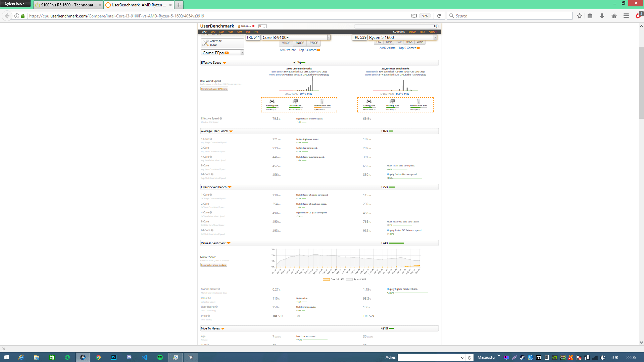Reload the current page
644x362 pixels.
439,16
